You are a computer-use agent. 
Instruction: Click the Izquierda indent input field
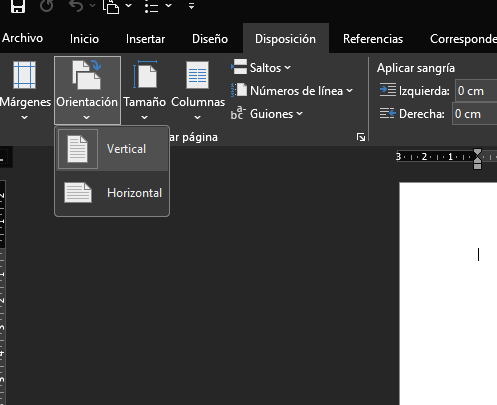click(x=476, y=91)
